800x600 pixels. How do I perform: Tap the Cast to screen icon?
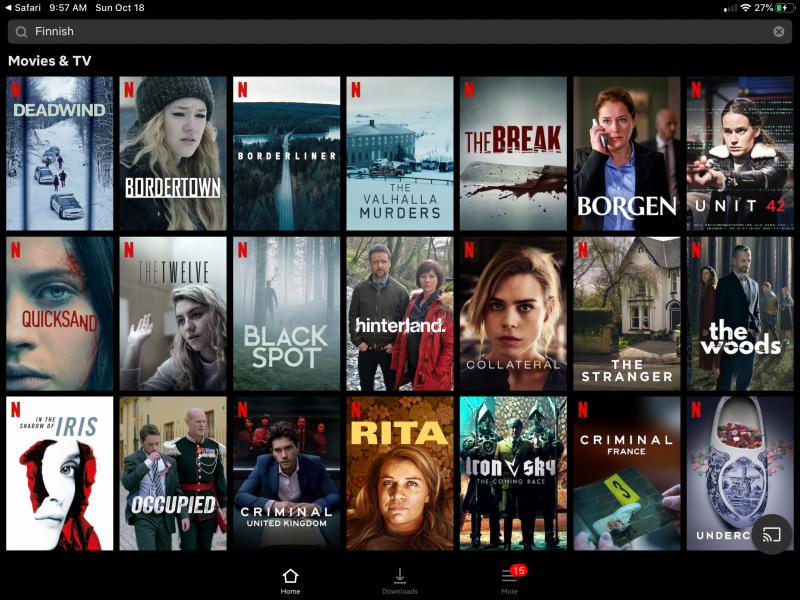771,534
